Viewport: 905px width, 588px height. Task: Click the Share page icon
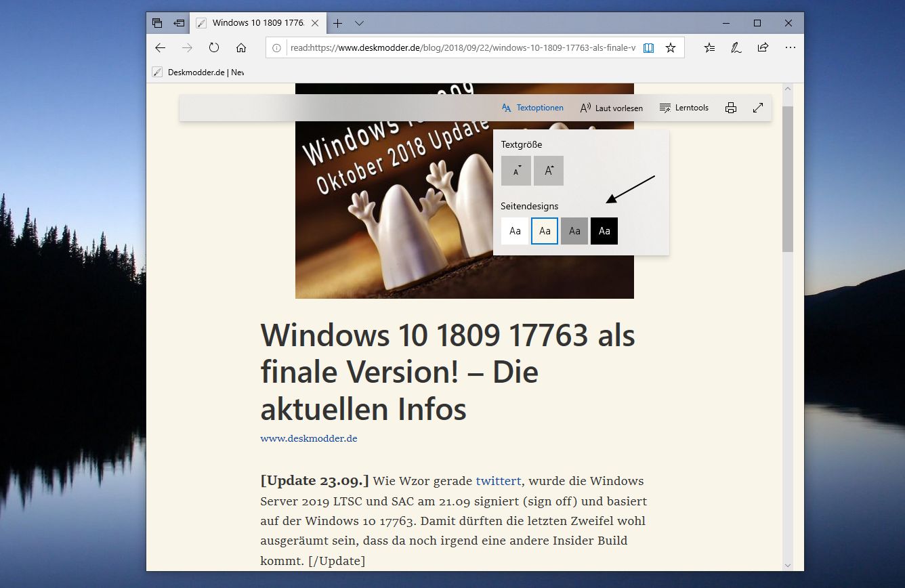click(x=763, y=48)
